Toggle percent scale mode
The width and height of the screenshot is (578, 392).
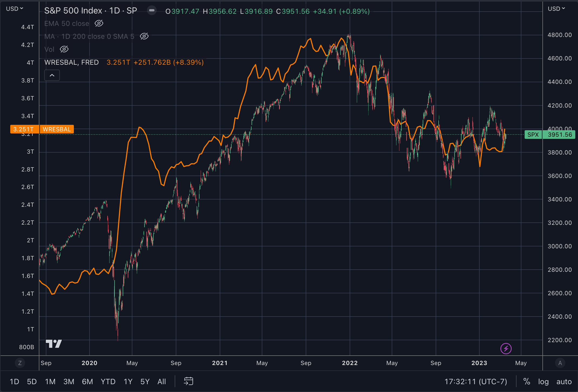click(527, 381)
